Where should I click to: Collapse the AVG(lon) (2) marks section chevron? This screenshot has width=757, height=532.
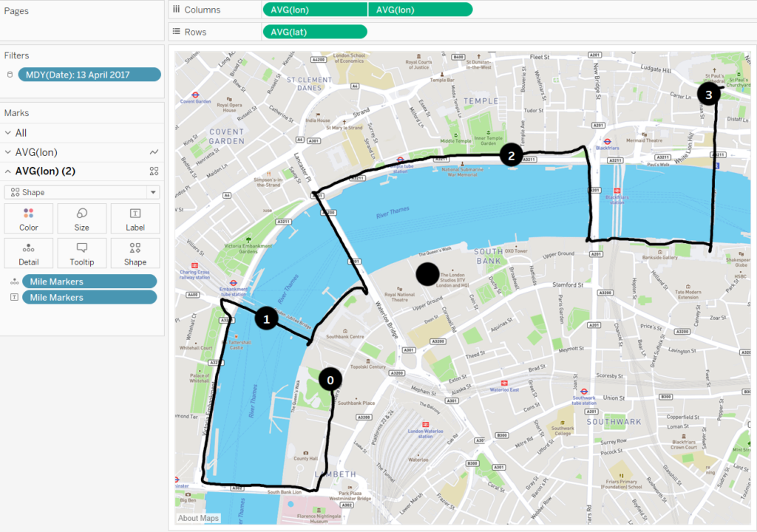7,171
